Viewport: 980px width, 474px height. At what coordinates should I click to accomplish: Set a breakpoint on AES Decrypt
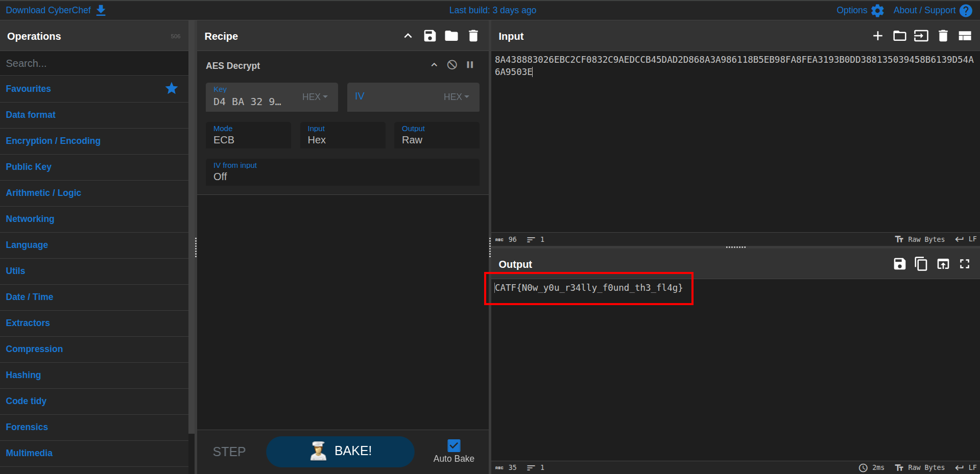point(470,65)
